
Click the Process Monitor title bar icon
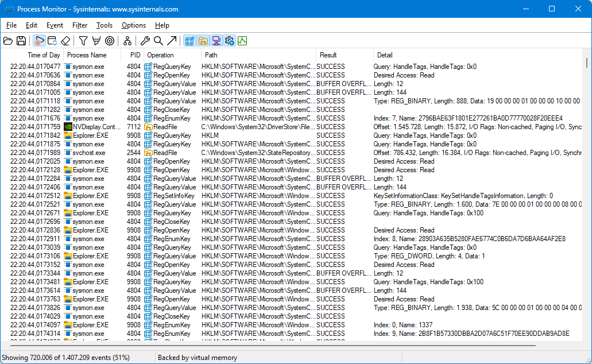point(9,9)
